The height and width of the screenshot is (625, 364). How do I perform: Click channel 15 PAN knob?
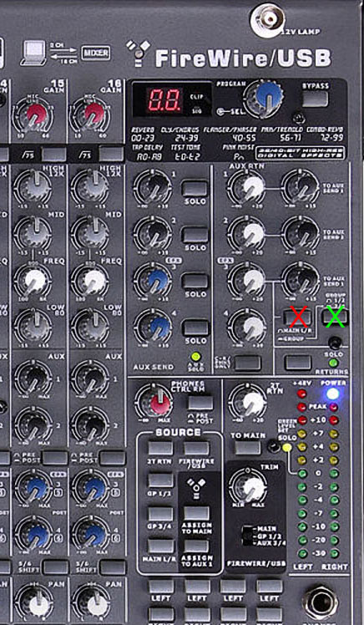click(38, 606)
